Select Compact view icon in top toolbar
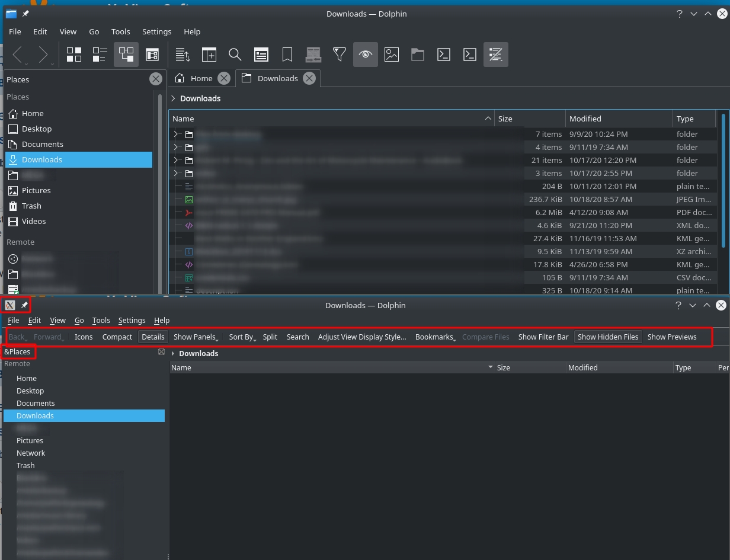 click(100, 55)
